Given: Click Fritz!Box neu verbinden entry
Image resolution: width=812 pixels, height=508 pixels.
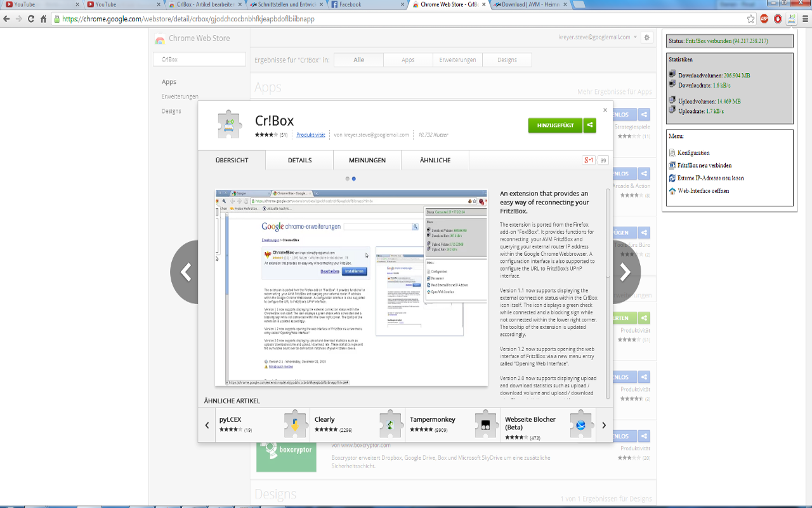Looking at the screenshot, I should [700, 166].
